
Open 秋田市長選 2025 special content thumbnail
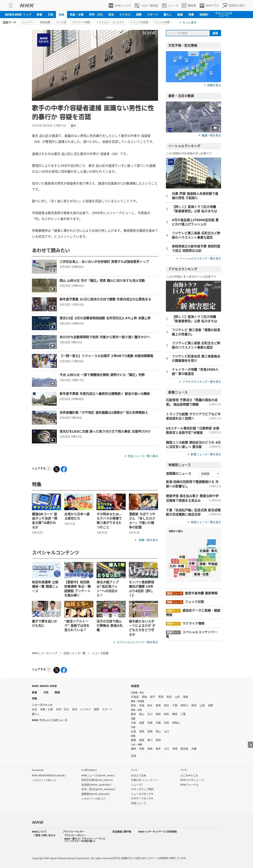(47, 570)
